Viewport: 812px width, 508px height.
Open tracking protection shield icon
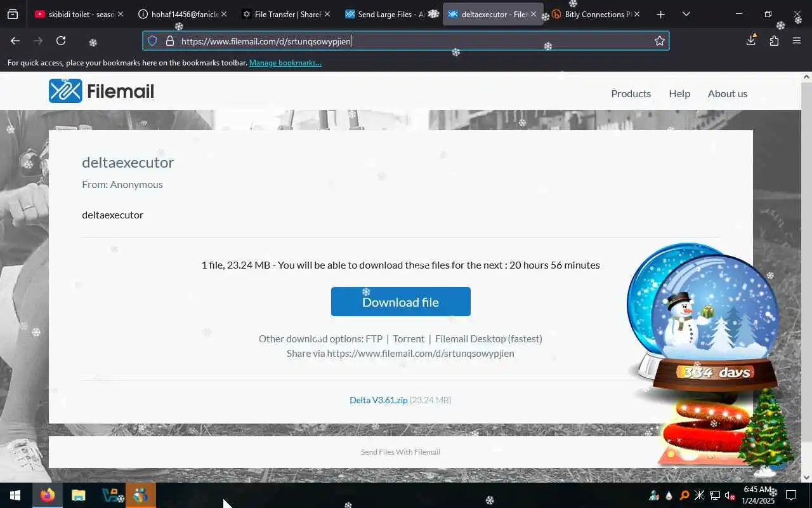pos(152,41)
